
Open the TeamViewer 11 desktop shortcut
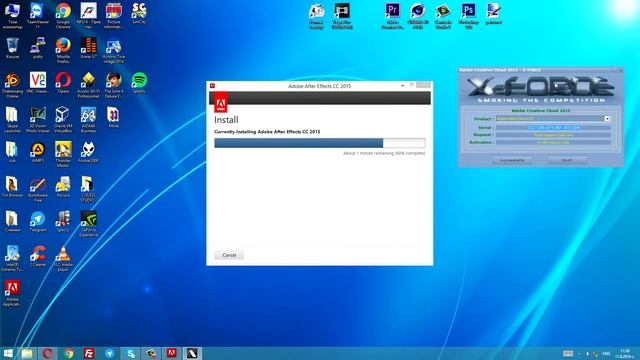pyautogui.click(x=38, y=16)
